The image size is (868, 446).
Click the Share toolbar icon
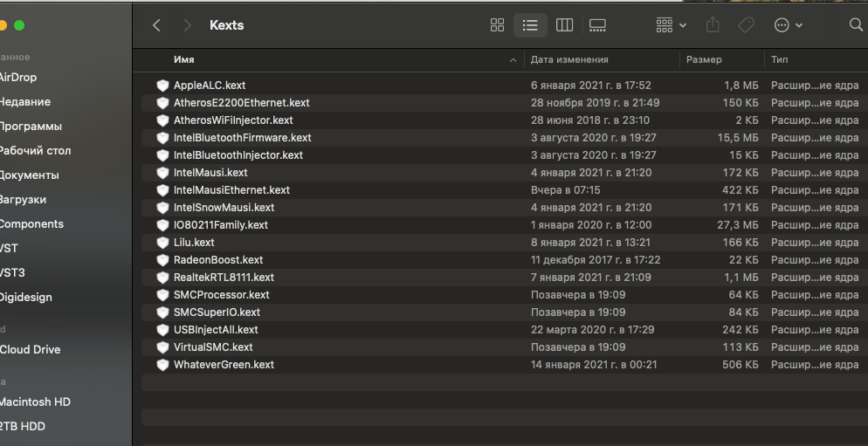point(713,25)
